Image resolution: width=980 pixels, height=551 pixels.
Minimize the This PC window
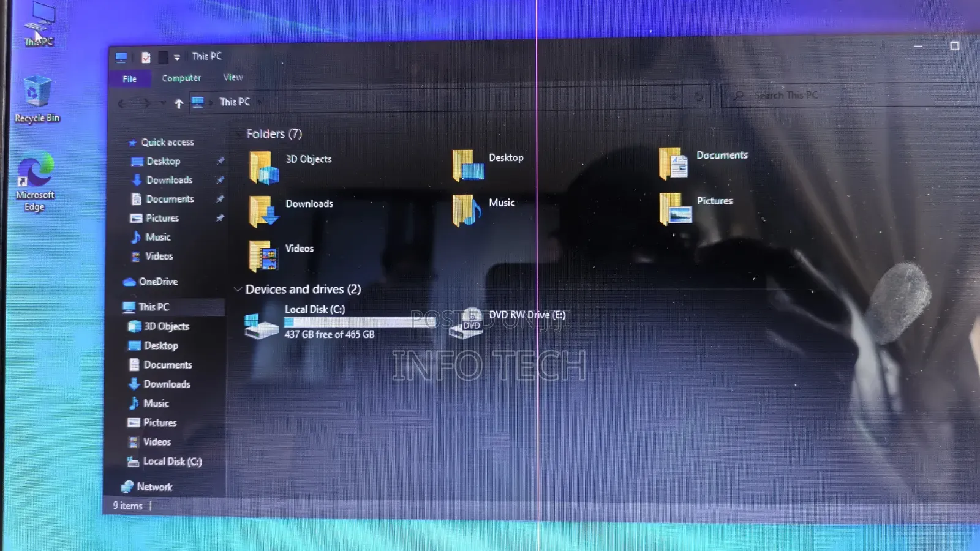pos(918,46)
